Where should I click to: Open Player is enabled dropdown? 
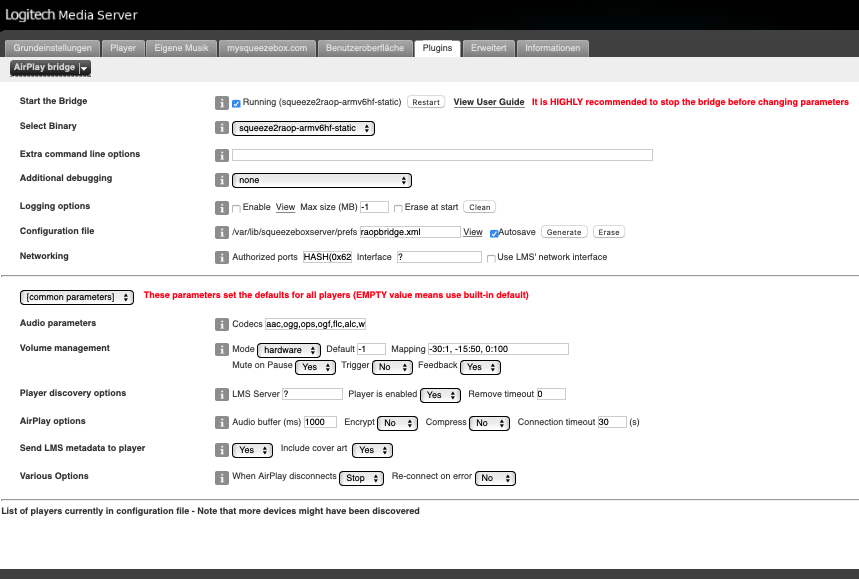pos(440,395)
